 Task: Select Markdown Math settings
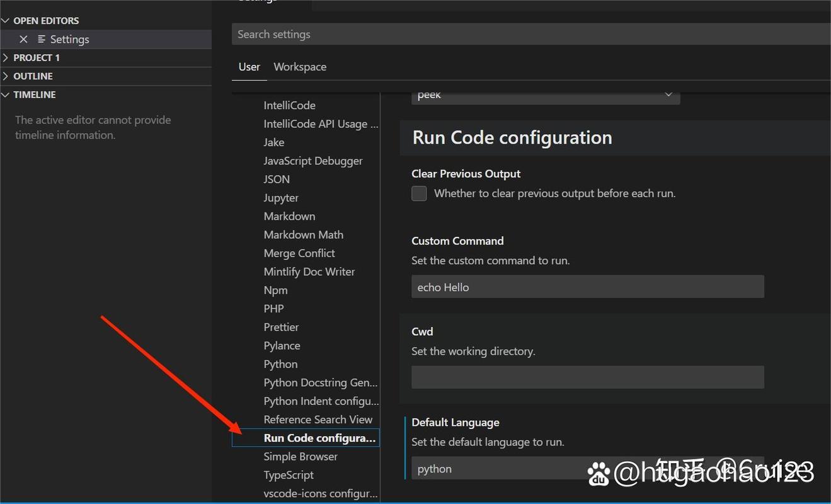pos(304,234)
